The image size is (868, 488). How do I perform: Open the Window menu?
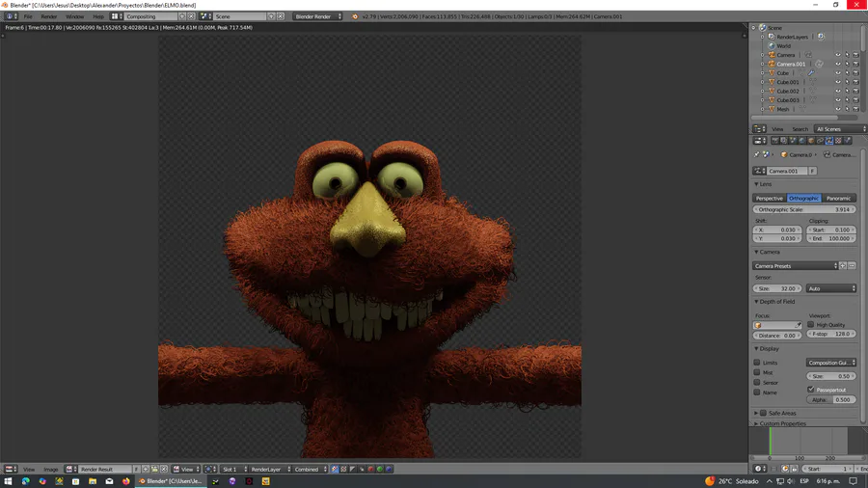click(x=74, y=16)
